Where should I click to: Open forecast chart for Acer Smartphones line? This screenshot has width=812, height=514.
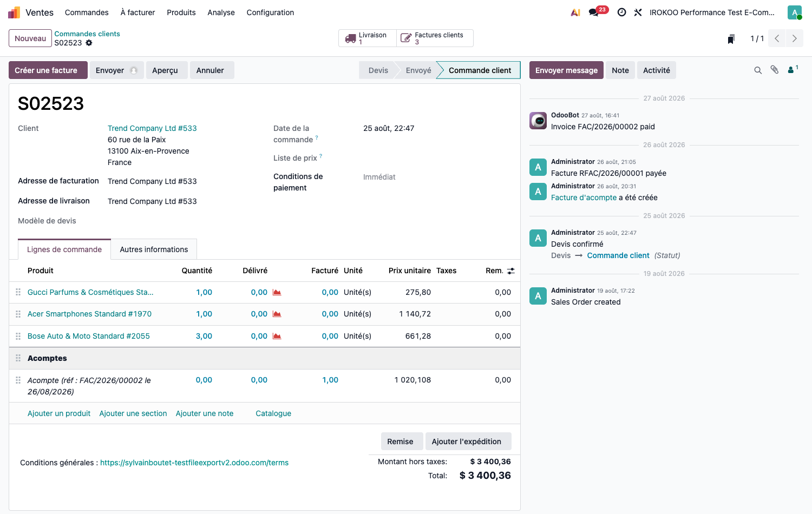[x=277, y=314]
